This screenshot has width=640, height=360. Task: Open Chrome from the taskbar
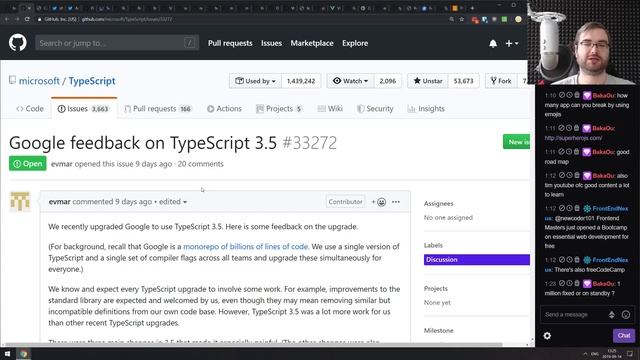pos(23,353)
